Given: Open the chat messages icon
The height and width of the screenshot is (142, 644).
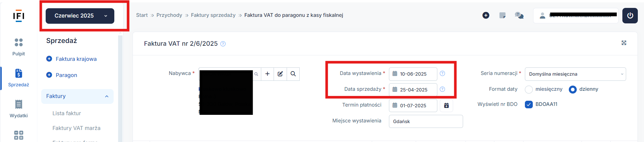Looking at the screenshot, I should [x=519, y=15].
